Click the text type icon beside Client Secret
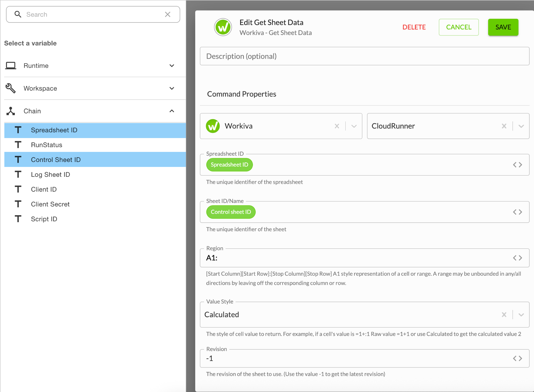Viewport: 534px width, 392px height. point(18,204)
